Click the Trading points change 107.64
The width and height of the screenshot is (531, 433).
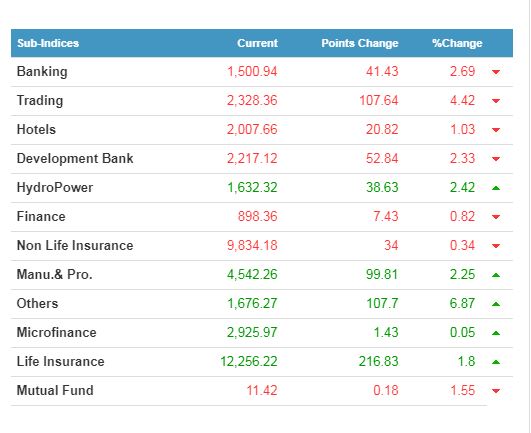[x=379, y=101]
